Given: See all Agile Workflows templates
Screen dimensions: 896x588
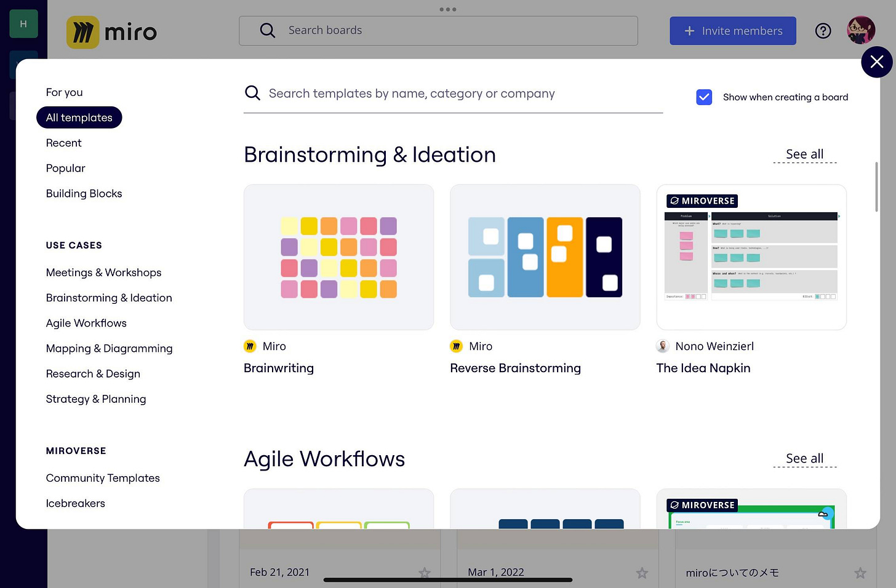Looking at the screenshot, I should [x=804, y=459].
